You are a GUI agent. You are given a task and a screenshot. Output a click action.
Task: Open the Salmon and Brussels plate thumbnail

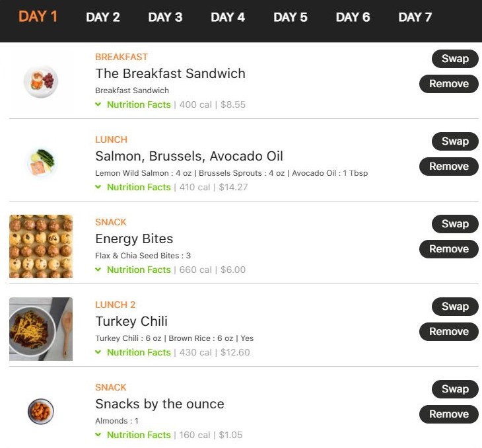(x=41, y=162)
